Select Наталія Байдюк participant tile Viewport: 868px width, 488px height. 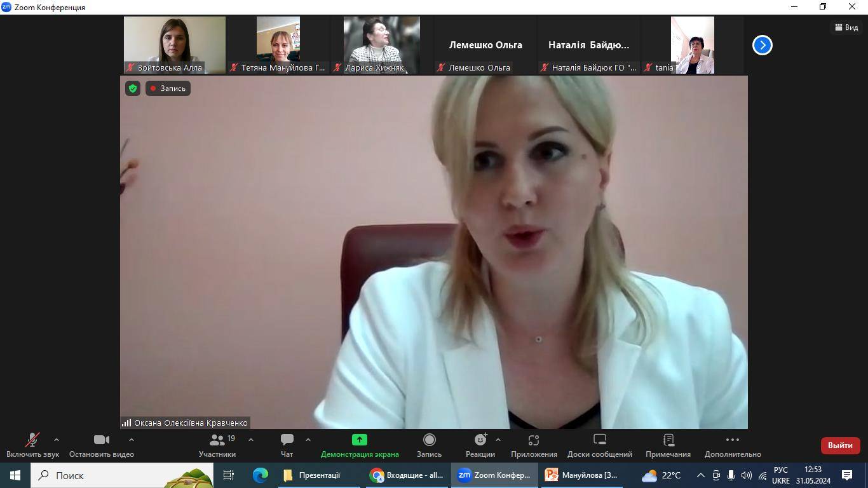pyautogui.click(x=589, y=45)
